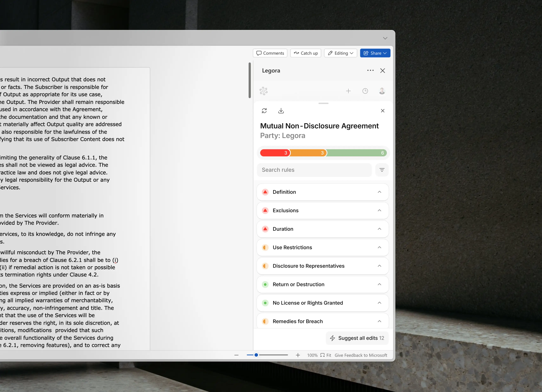This screenshot has height=392, width=542.
Task: Click the 'Party: Legora' text
Action: coord(282,135)
